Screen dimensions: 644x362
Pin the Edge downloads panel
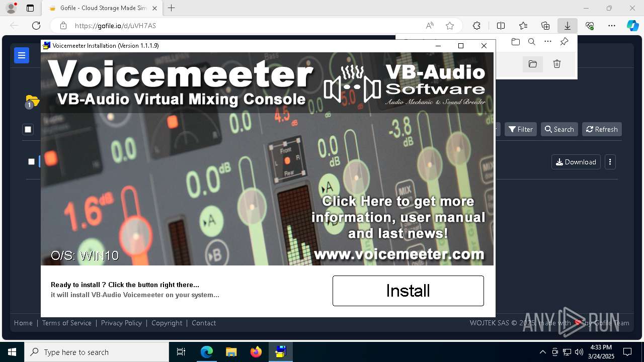click(564, 42)
